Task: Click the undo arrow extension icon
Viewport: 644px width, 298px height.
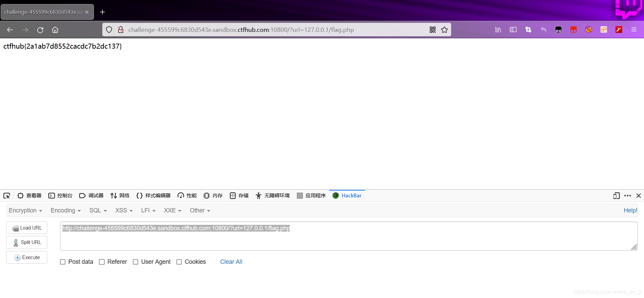Action: (x=543, y=30)
